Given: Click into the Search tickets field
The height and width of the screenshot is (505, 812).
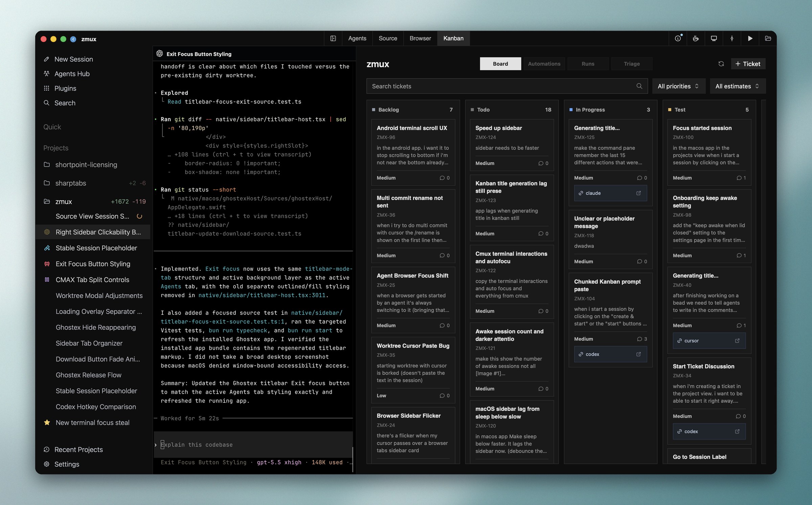Looking at the screenshot, I should (507, 86).
